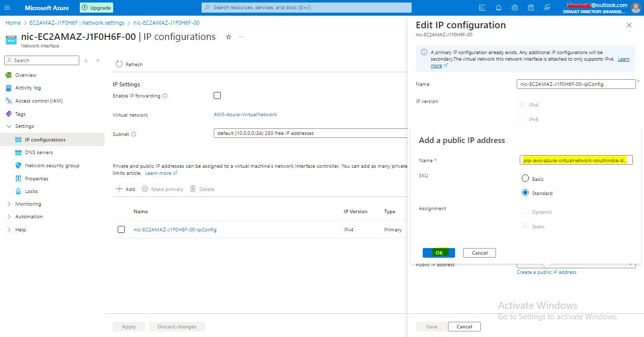Open the AWS-Azure-VirtualNetwork link
Image resolution: width=644 pixels, height=337 pixels.
(x=245, y=115)
